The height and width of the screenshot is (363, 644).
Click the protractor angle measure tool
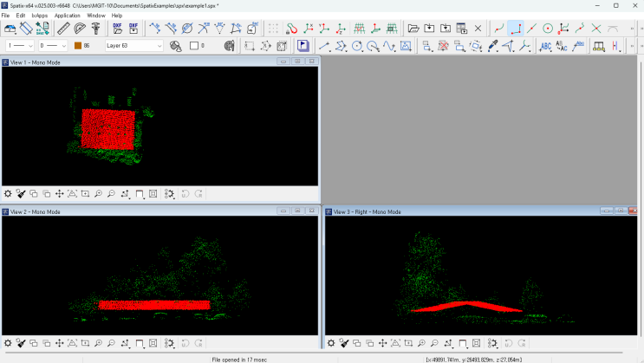[x=79, y=29]
